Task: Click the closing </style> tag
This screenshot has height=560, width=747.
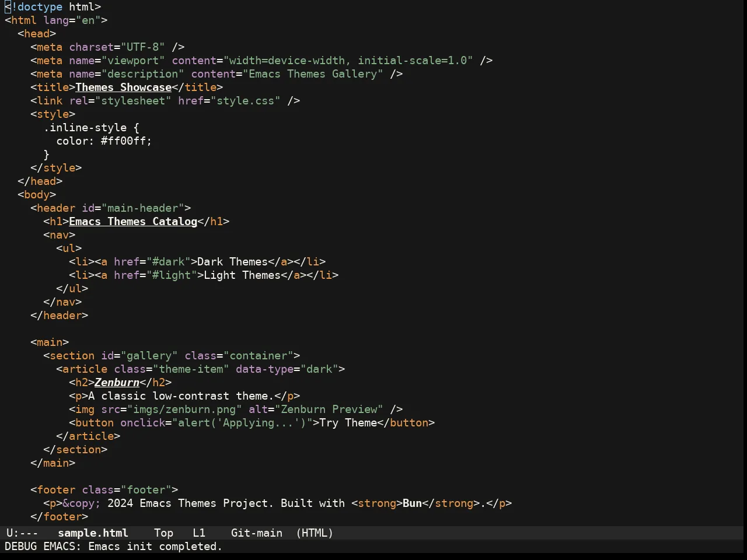Action: coord(56,168)
